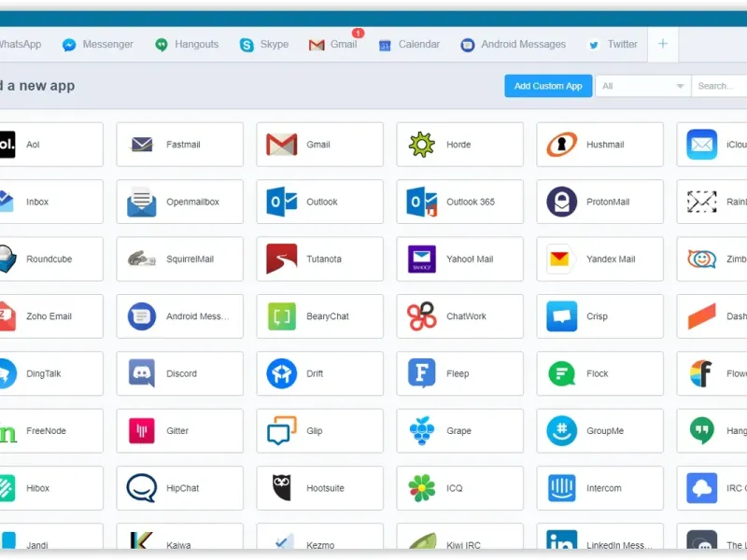This screenshot has height=560, width=747.
Task: Choose the Drift icon
Action: point(282,373)
